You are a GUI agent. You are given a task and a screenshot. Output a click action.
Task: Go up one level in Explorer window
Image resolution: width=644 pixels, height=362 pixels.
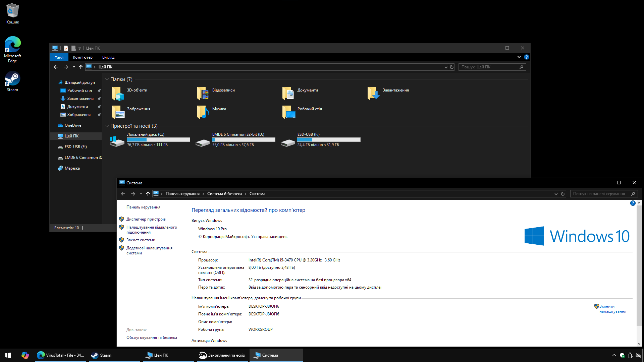coord(81,67)
